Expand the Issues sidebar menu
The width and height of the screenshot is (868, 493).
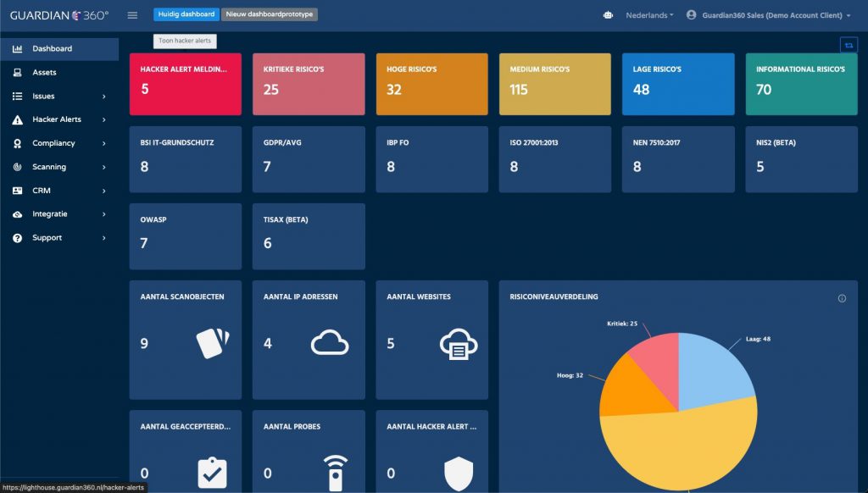click(x=59, y=97)
